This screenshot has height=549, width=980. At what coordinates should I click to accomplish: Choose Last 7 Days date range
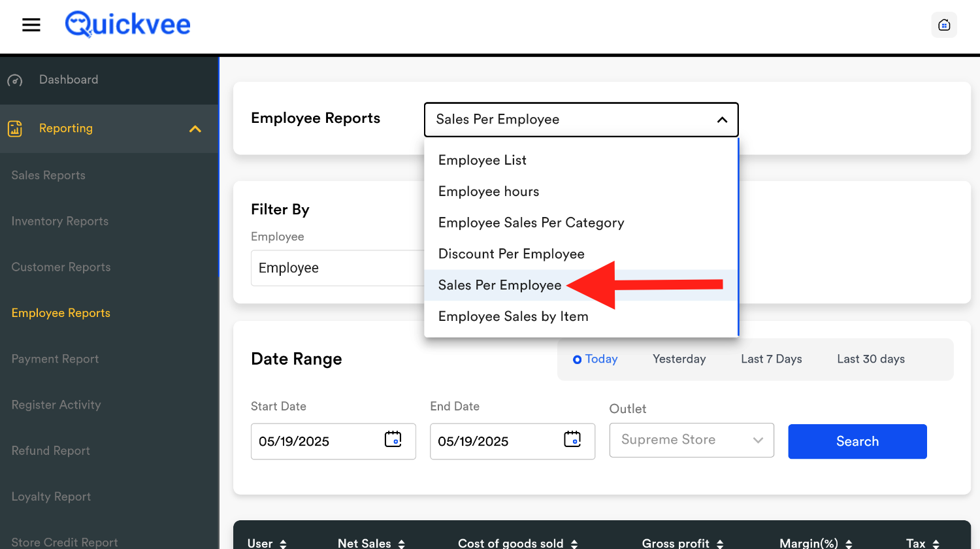click(x=771, y=359)
